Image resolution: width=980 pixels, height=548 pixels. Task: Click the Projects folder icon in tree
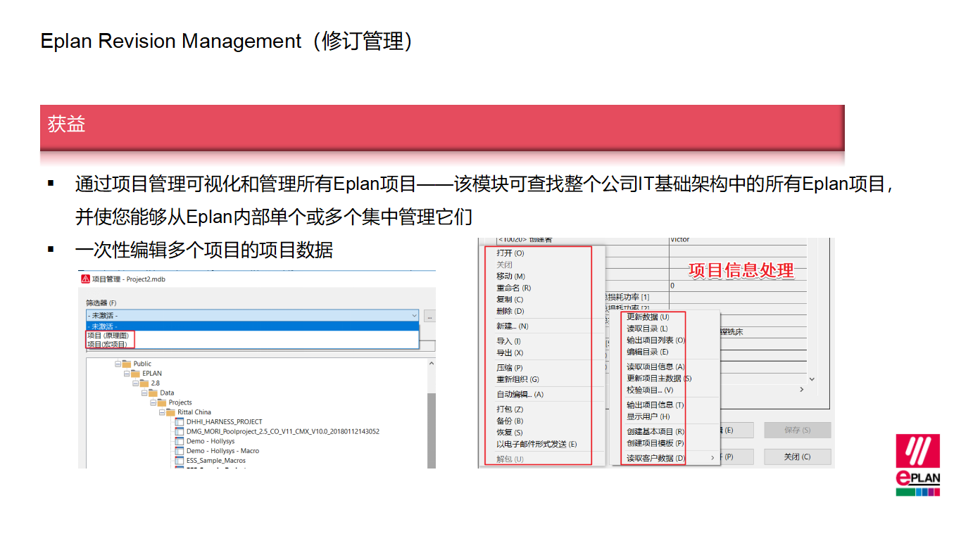click(162, 403)
